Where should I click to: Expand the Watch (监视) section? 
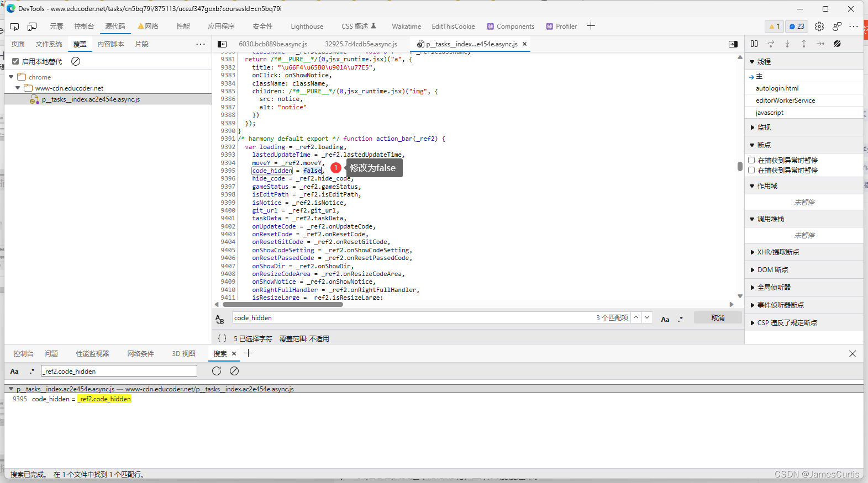pos(752,128)
